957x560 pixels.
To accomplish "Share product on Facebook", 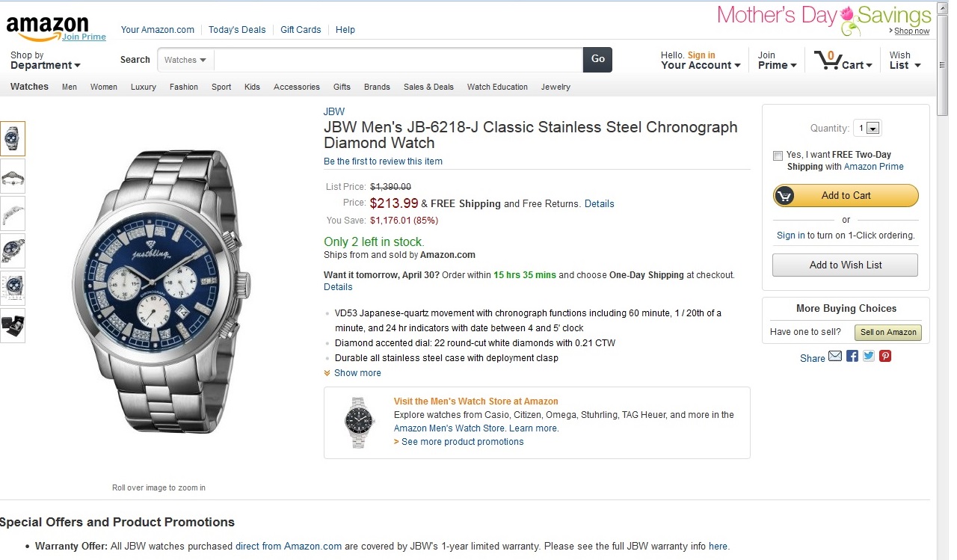I will tap(852, 356).
